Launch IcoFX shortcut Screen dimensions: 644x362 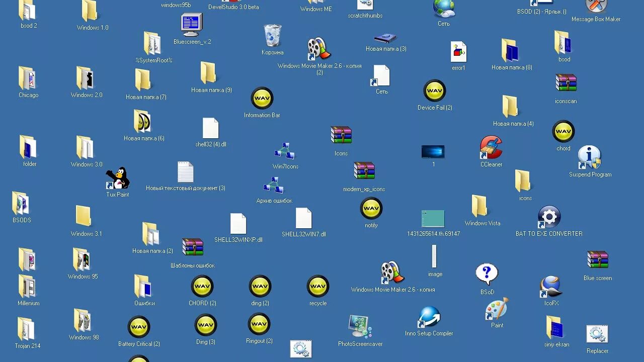[551, 287]
